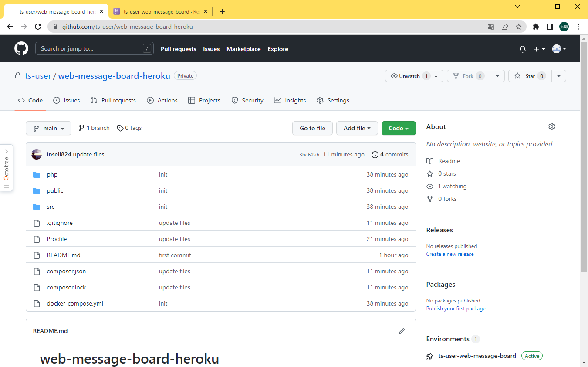
Task: Open the Projects tab
Action: pos(204,100)
